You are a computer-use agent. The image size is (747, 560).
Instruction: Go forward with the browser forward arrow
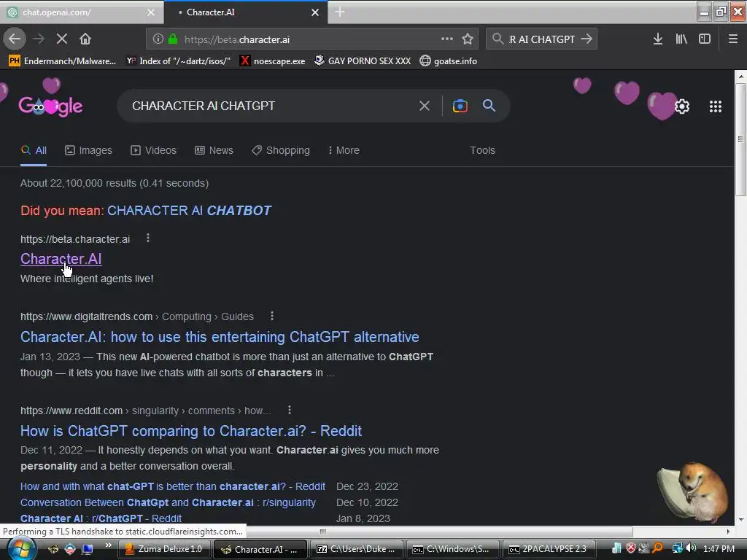coord(39,39)
